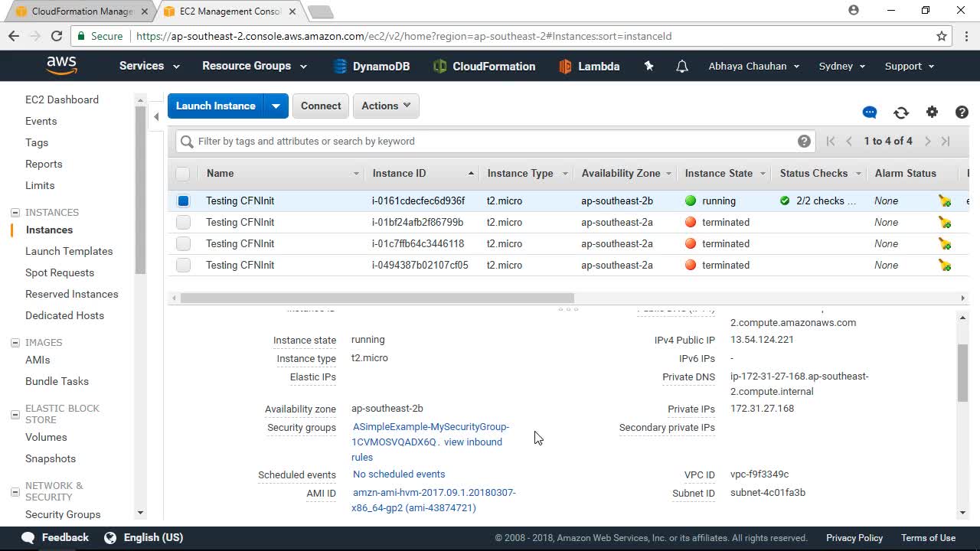
Task: Check the box for instance i-0494387b02107cf05
Action: (183, 265)
